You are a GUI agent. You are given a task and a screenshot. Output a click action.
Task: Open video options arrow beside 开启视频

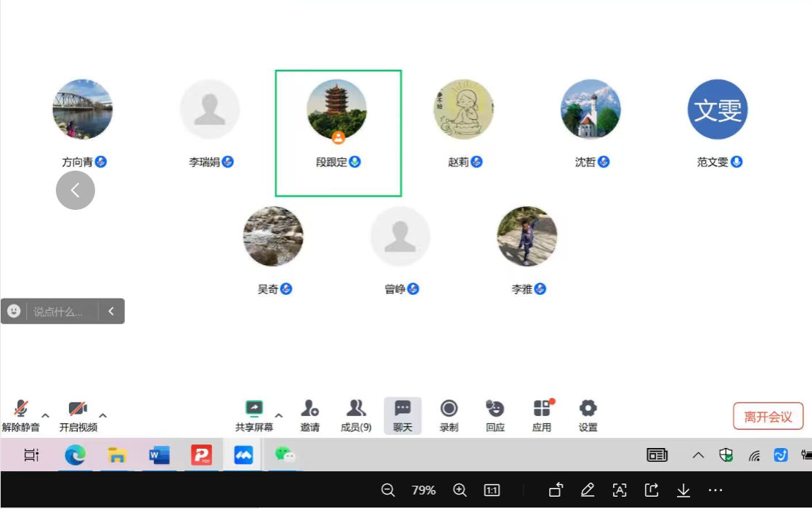102,415
